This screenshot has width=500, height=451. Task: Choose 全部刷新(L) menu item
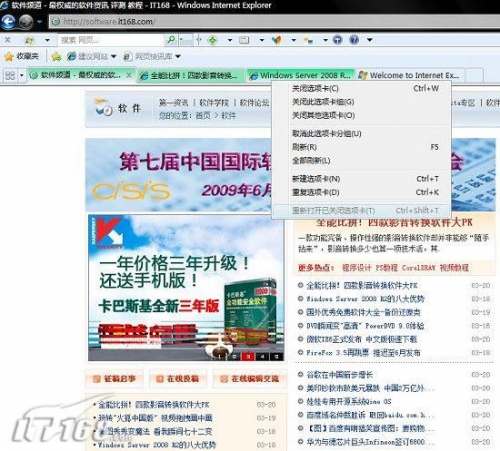click(362, 161)
